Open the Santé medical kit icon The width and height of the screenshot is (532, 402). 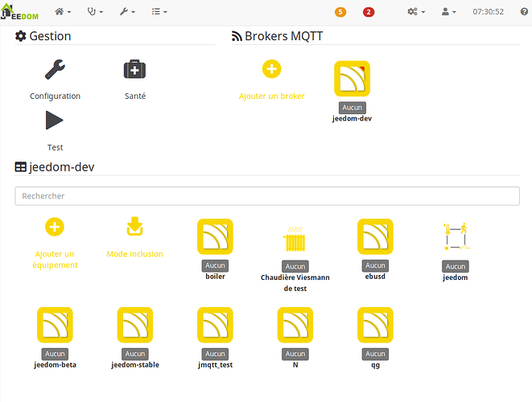pyautogui.click(x=134, y=69)
